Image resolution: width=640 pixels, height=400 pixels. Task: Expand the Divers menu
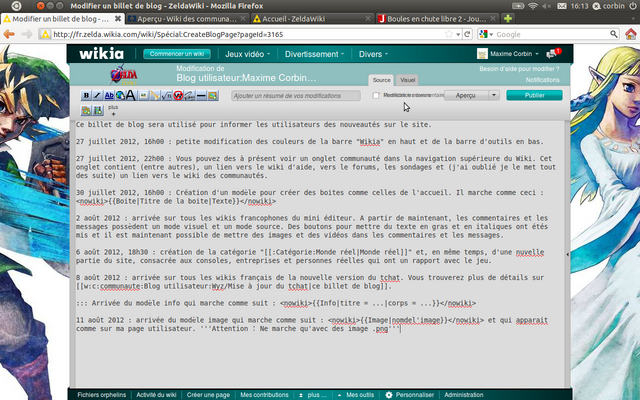pos(373,54)
